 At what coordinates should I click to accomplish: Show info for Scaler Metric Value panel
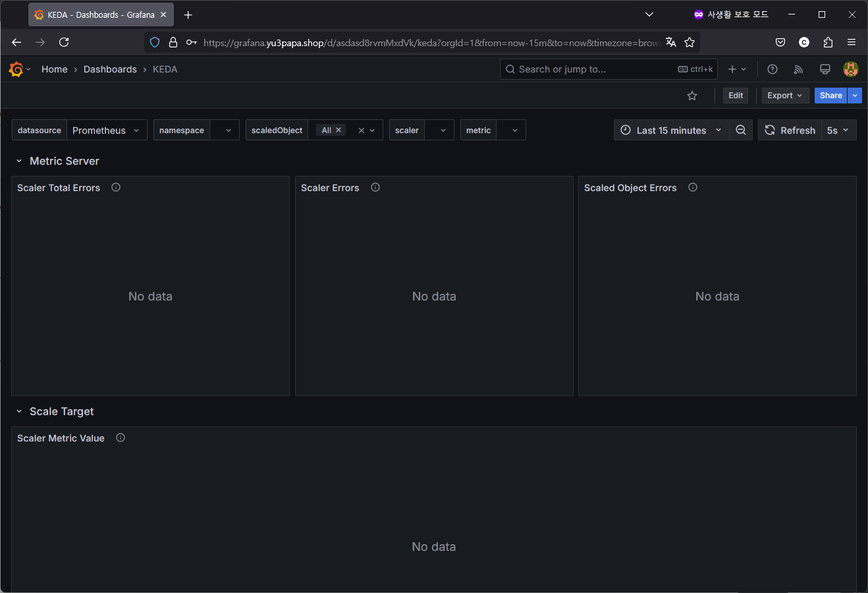(121, 438)
